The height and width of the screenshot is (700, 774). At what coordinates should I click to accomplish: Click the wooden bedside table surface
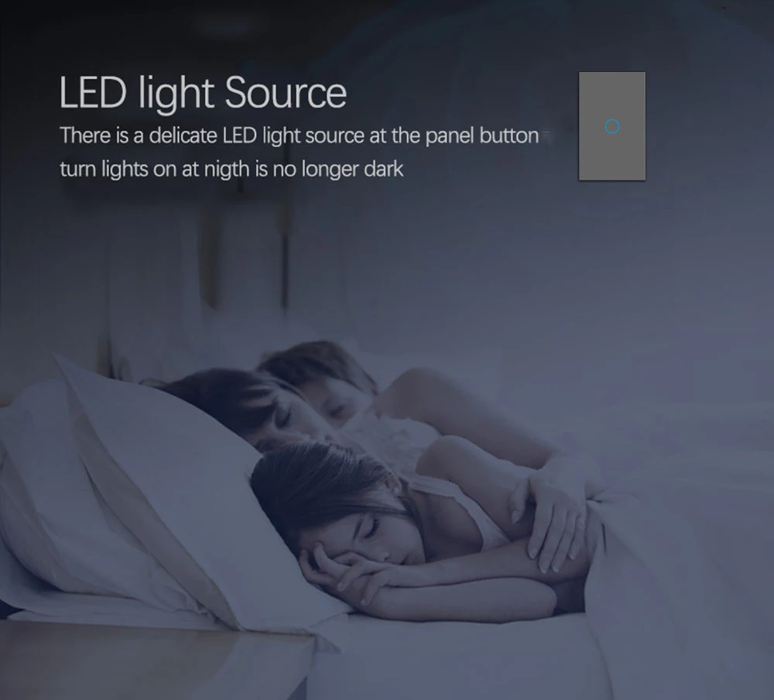(x=148, y=660)
